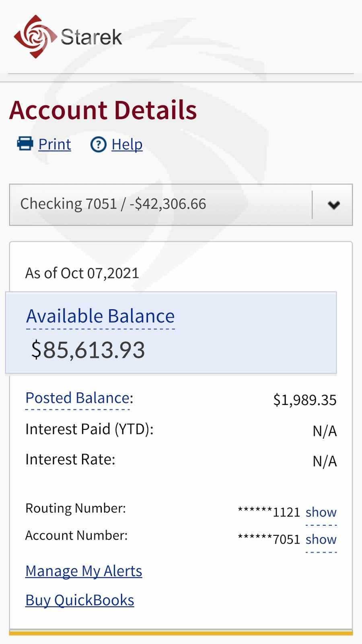Click the As of Oct 07,2021 date
Image resolution: width=362 pixels, height=644 pixels.
click(x=82, y=273)
